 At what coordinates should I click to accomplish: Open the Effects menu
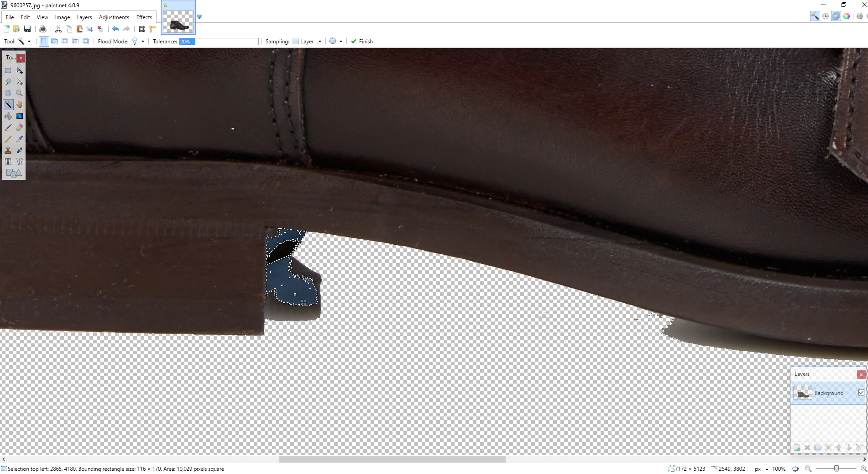pyautogui.click(x=144, y=17)
